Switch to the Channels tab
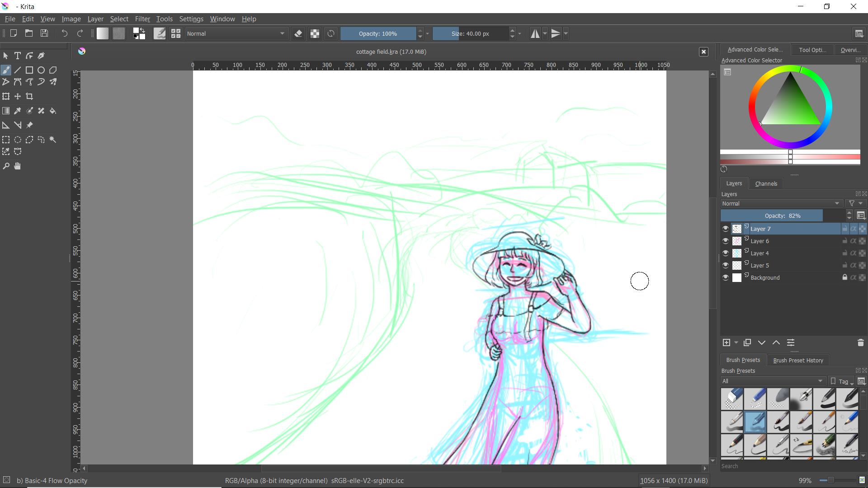The width and height of the screenshot is (868, 488). [x=766, y=183]
